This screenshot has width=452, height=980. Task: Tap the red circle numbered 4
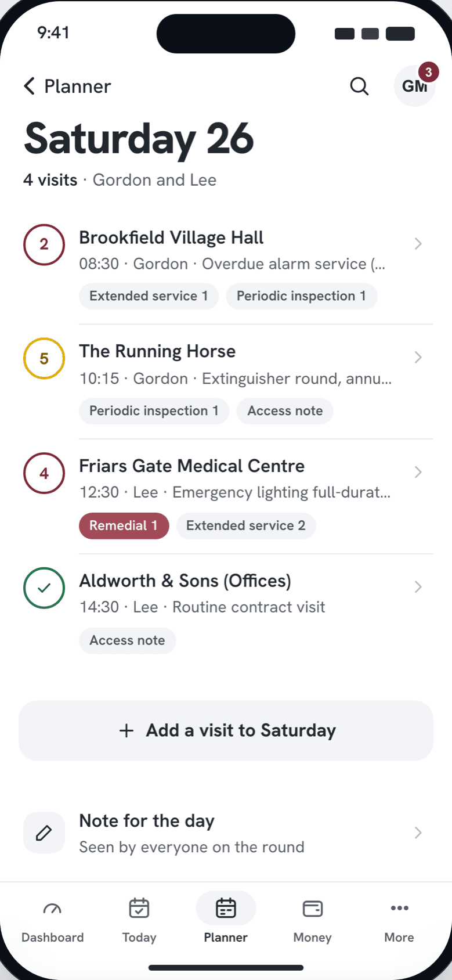point(44,473)
